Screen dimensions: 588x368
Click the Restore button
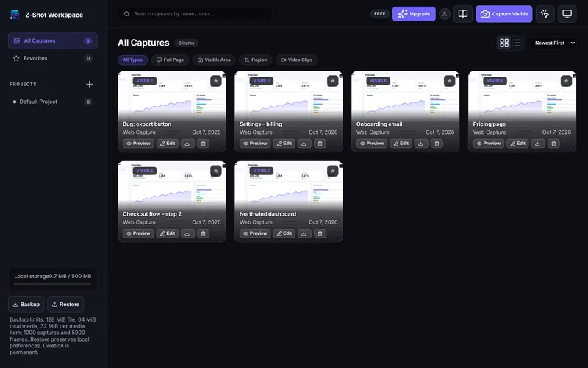click(65, 305)
